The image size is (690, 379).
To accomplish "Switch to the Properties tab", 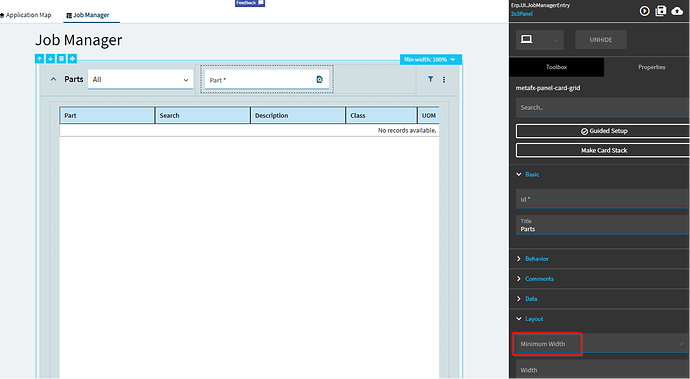I will coord(651,67).
